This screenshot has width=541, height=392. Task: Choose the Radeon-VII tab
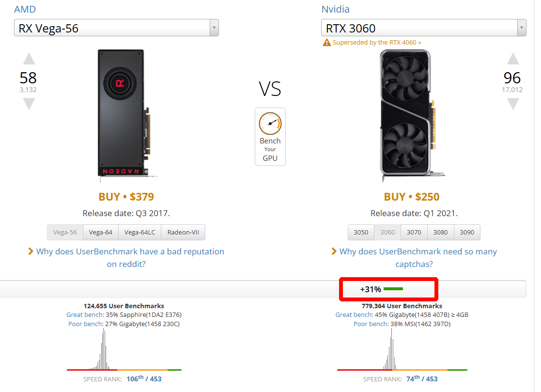click(x=183, y=233)
